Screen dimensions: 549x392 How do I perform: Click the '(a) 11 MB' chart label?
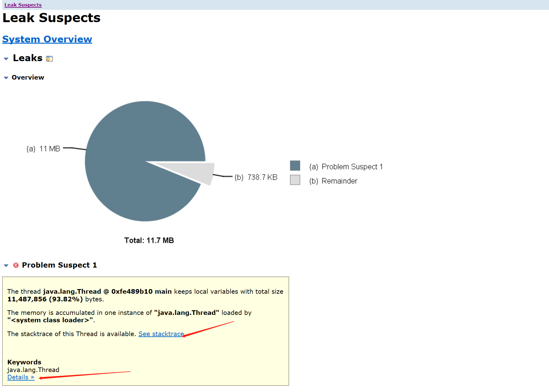coord(43,149)
